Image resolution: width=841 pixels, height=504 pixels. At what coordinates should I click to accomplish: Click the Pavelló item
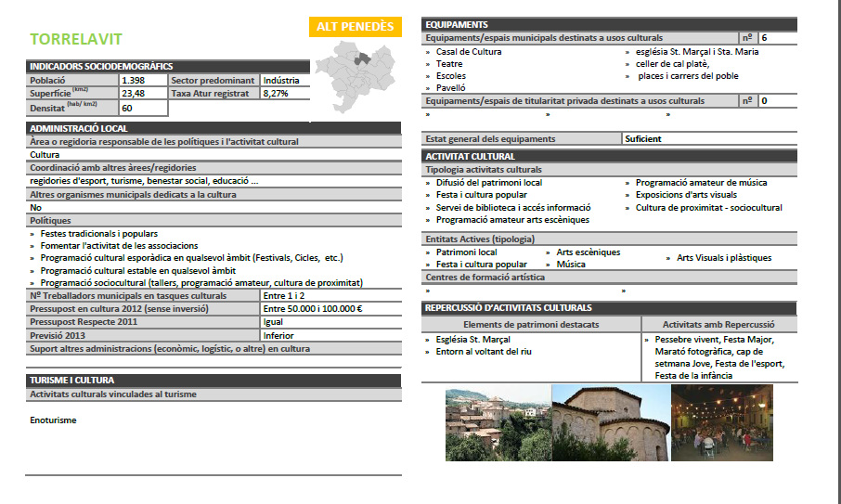pos(450,88)
